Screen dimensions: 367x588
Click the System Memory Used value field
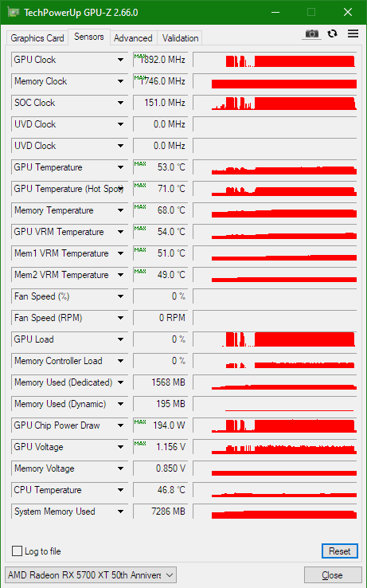click(x=160, y=512)
